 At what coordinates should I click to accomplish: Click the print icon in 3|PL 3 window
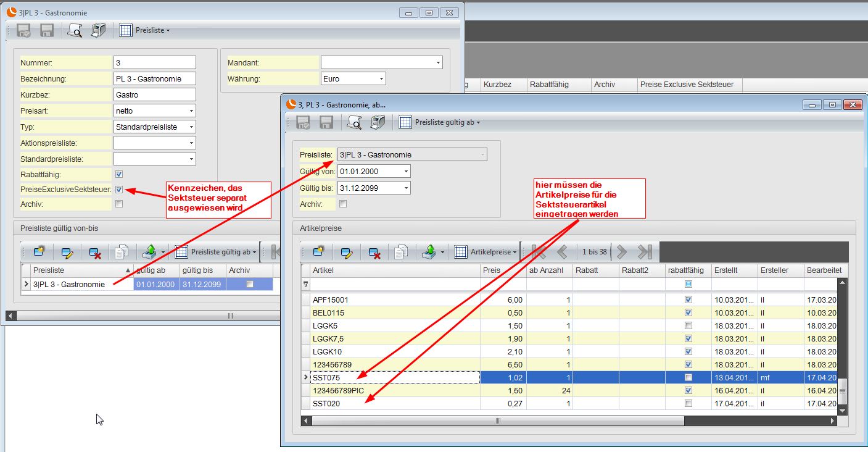pos(98,30)
